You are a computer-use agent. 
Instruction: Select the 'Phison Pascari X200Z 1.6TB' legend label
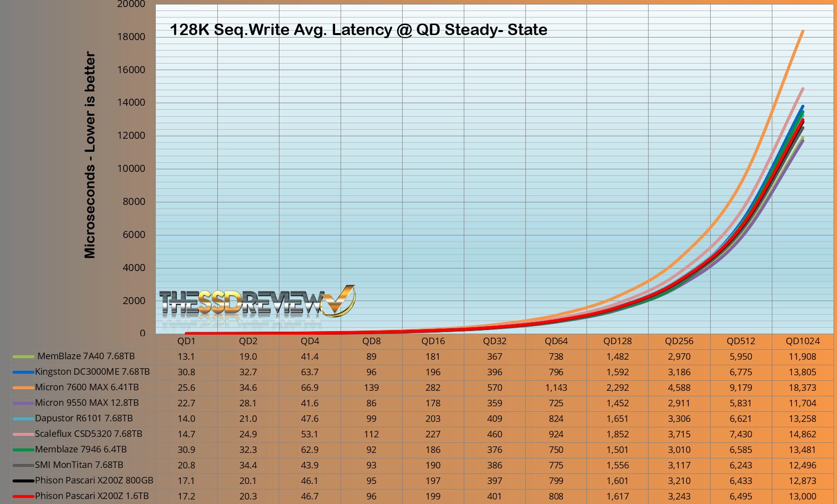click(x=92, y=496)
